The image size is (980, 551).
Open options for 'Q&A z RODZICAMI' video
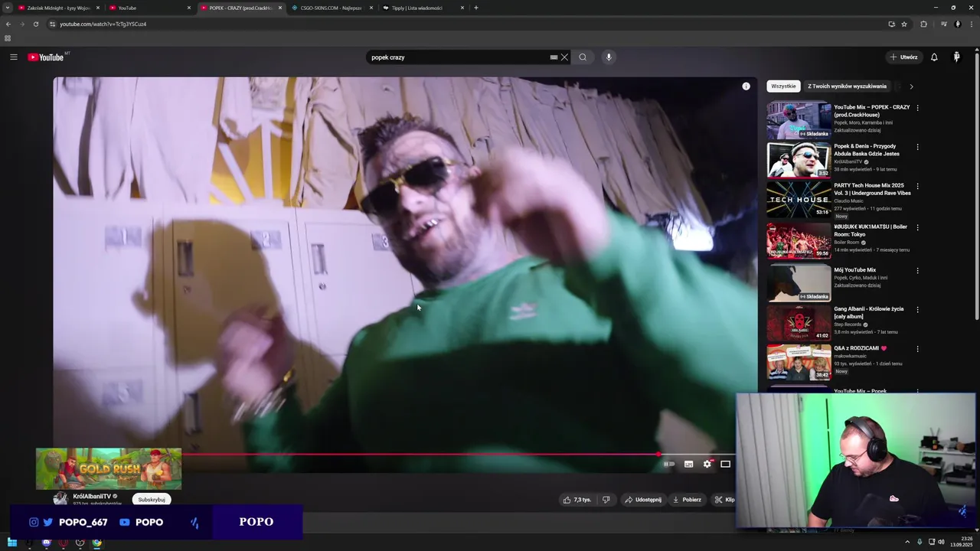(x=917, y=349)
